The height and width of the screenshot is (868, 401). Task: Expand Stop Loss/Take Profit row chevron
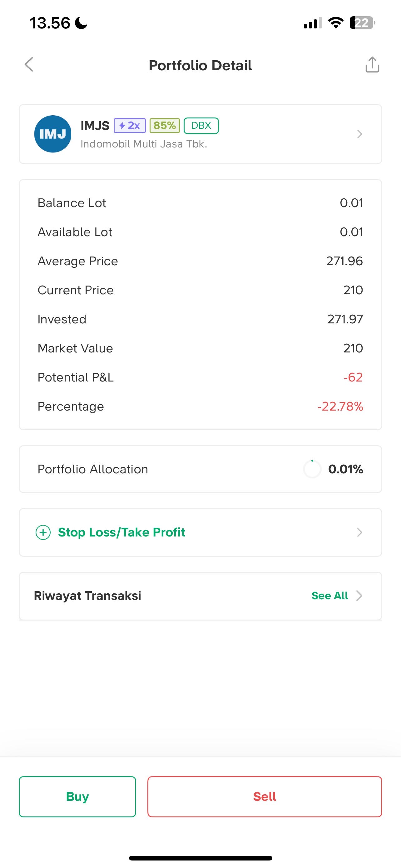pos(359,532)
